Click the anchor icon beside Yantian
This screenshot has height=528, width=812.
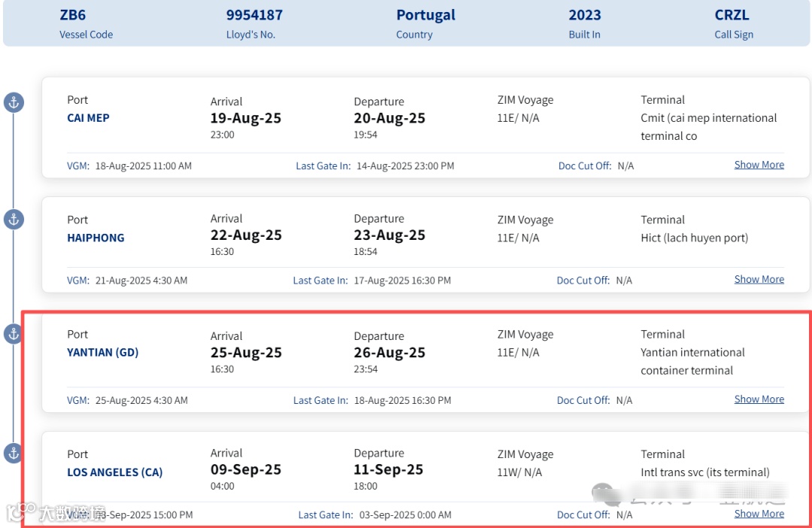click(14, 334)
